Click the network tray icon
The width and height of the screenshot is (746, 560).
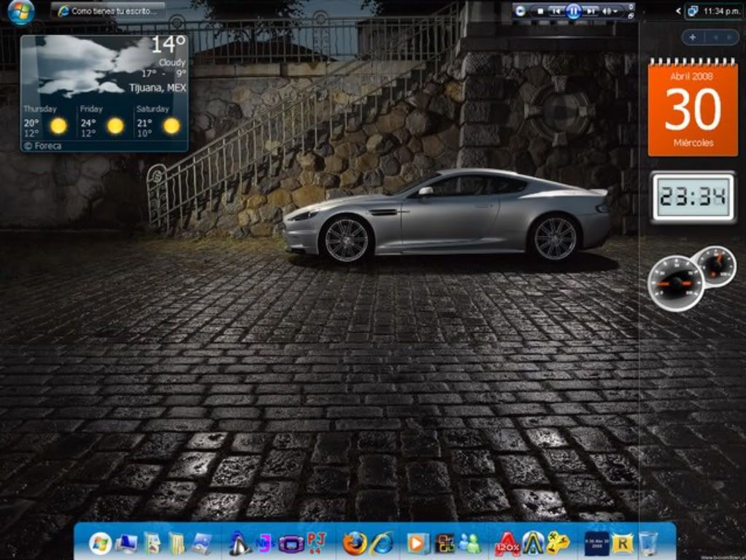point(693,11)
